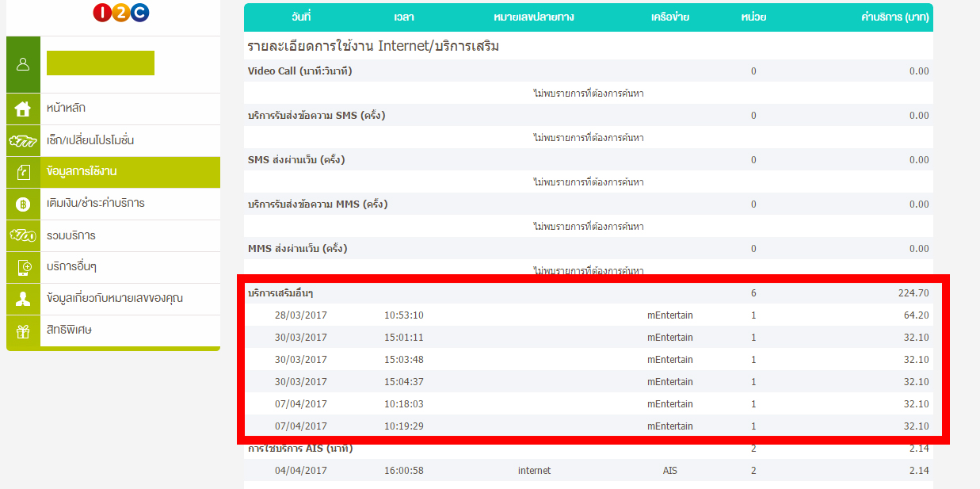Click time 15:01:11
Viewport: 980px width, 489px height.
click(x=404, y=338)
